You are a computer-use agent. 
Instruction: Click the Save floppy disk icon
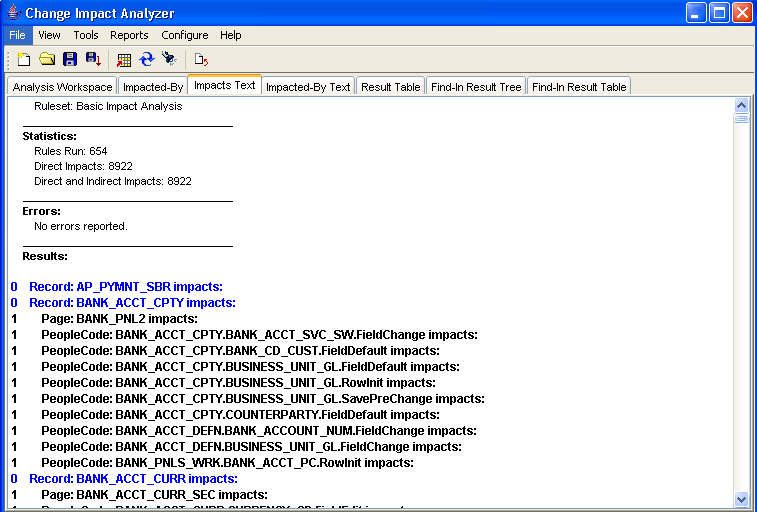point(70,60)
